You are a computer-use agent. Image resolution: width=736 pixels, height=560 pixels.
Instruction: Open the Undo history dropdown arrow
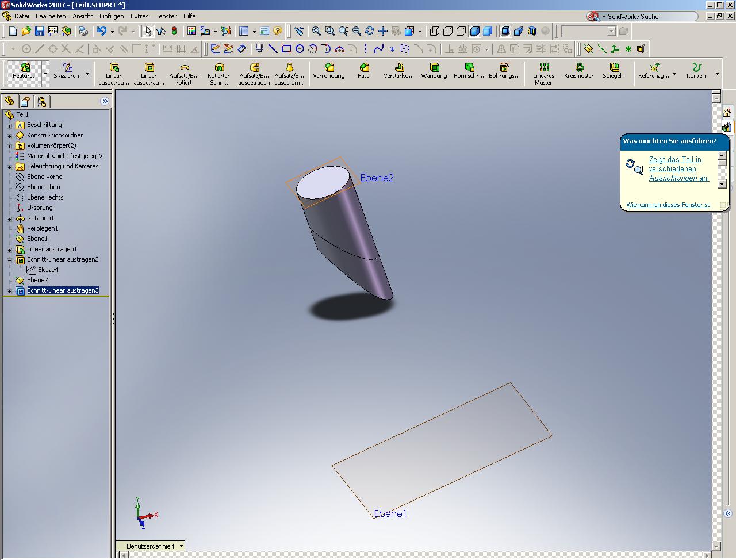pyautogui.click(x=112, y=32)
